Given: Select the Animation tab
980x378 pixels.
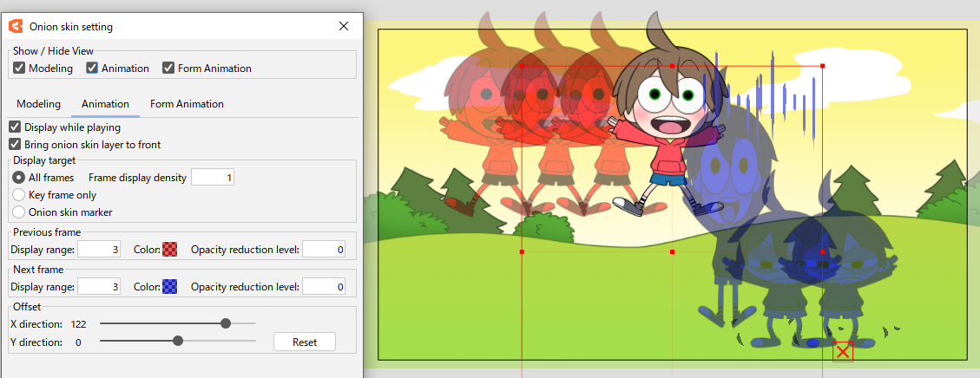Looking at the screenshot, I should pos(105,104).
